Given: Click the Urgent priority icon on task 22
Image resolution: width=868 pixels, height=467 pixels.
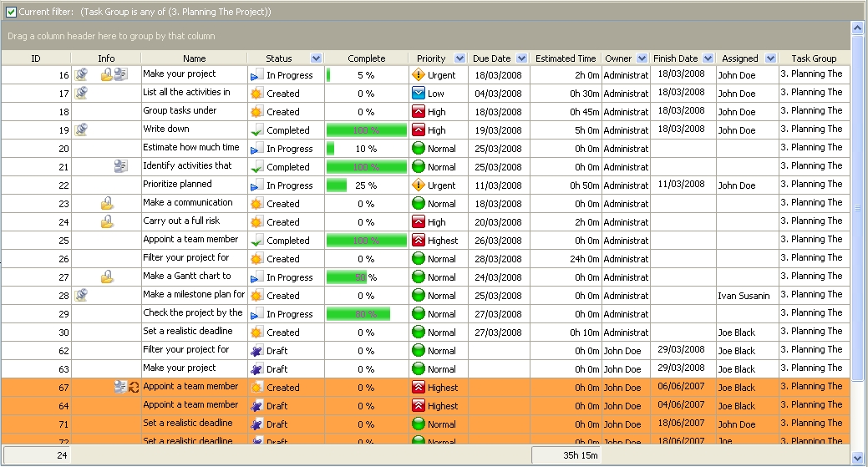Looking at the screenshot, I should [x=419, y=185].
